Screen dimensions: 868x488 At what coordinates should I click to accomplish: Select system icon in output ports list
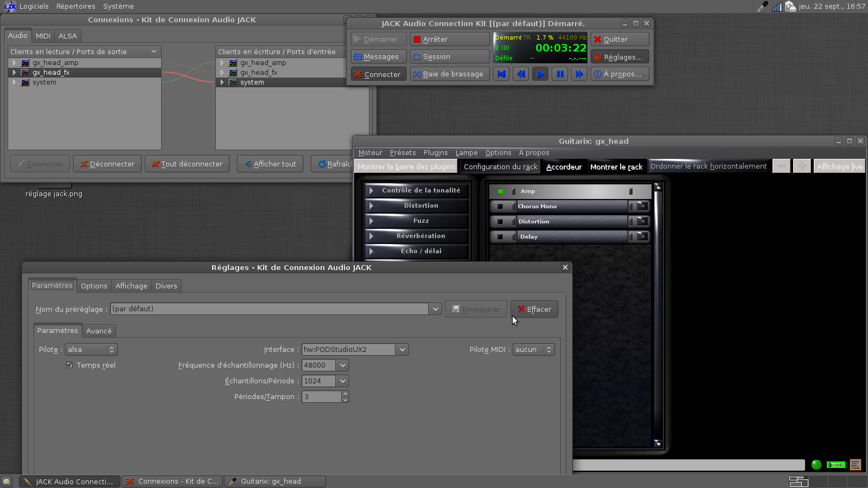point(25,82)
